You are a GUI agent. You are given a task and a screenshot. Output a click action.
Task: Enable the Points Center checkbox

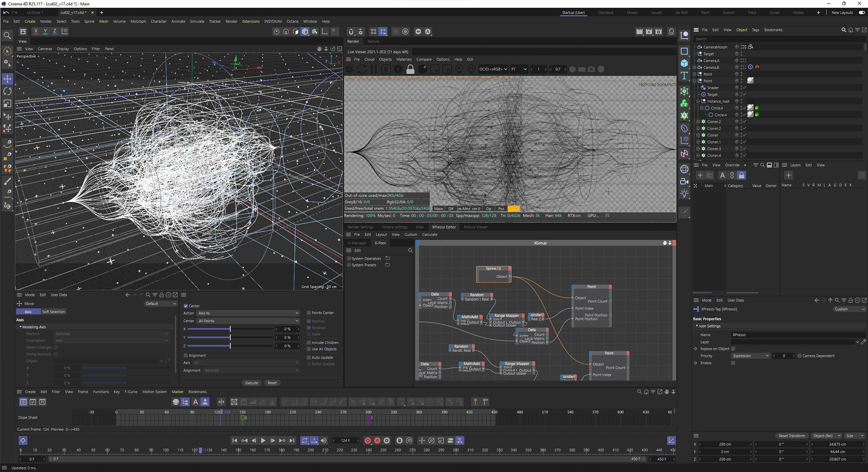pos(309,313)
